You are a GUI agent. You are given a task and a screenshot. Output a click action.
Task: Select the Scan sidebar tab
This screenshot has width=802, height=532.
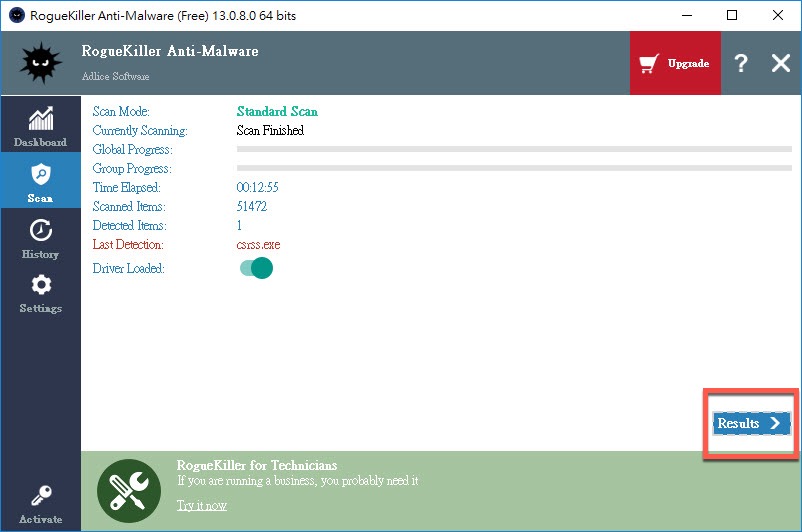click(40, 180)
